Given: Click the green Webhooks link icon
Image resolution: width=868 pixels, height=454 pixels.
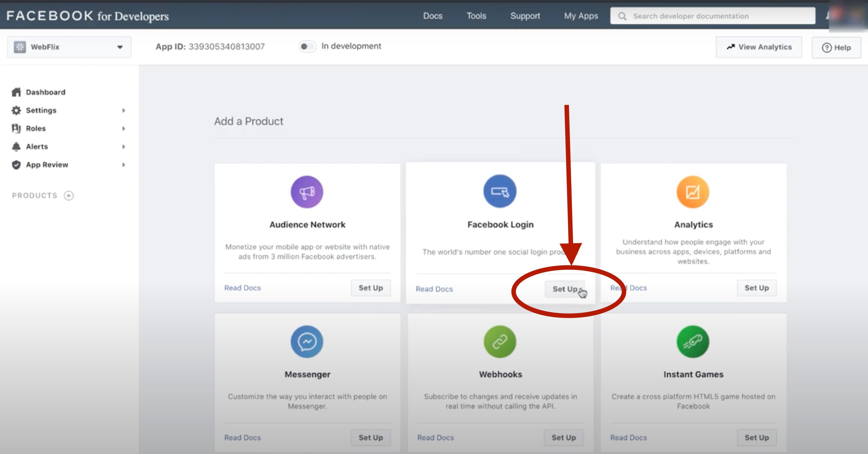Looking at the screenshot, I should click(x=500, y=342).
